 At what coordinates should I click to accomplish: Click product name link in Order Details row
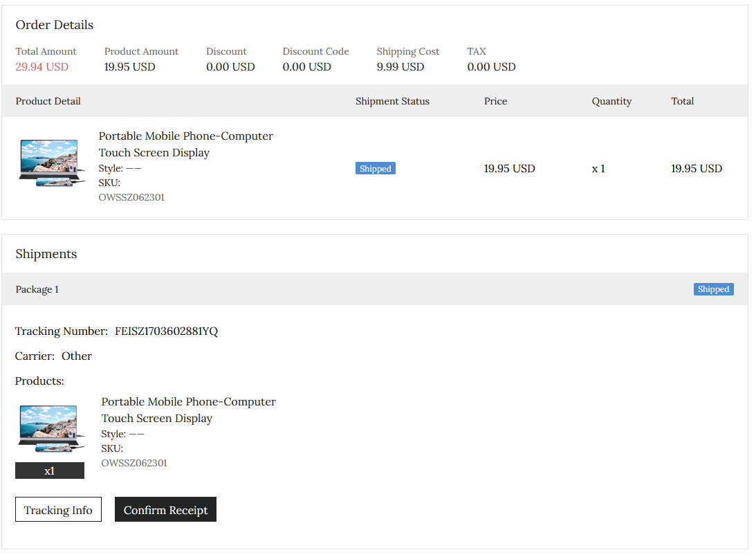tap(185, 144)
